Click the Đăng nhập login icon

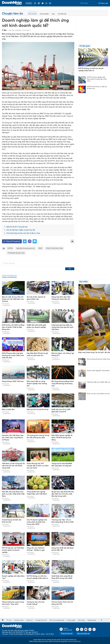tap(99, 3)
